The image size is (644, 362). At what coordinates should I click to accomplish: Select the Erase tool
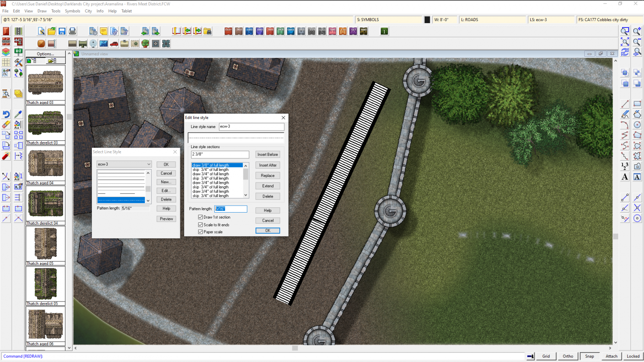coord(6,125)
